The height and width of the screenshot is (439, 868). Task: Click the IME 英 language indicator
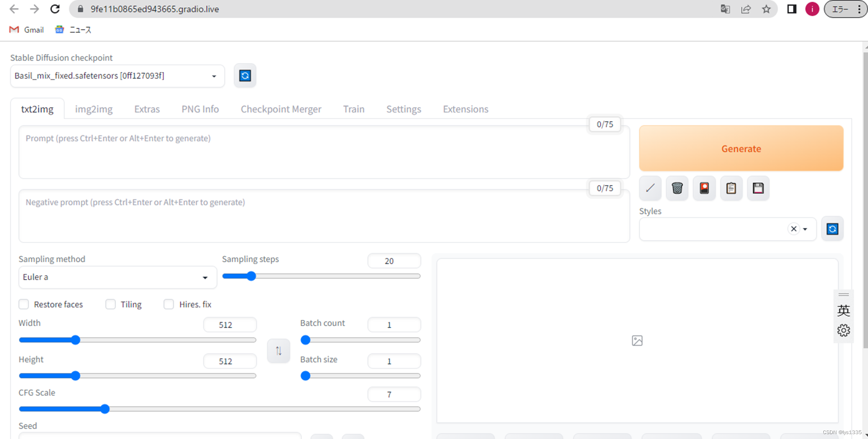point(843,311)
